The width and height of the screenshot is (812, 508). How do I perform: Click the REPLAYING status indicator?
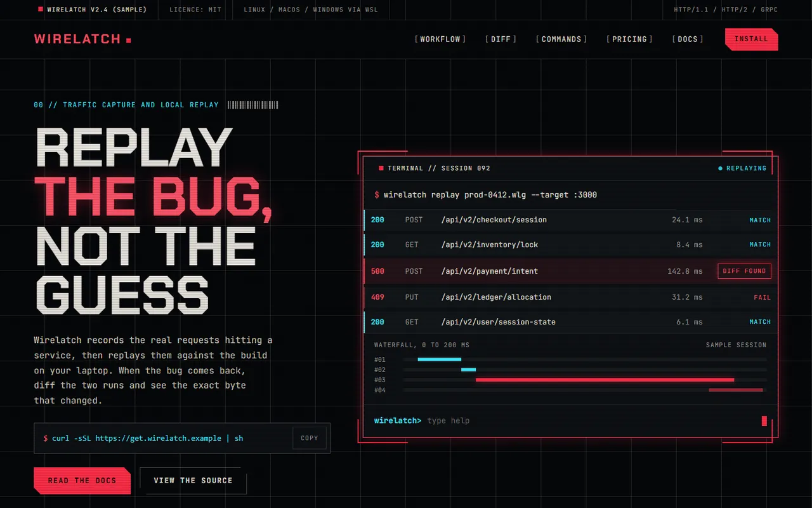742,168
